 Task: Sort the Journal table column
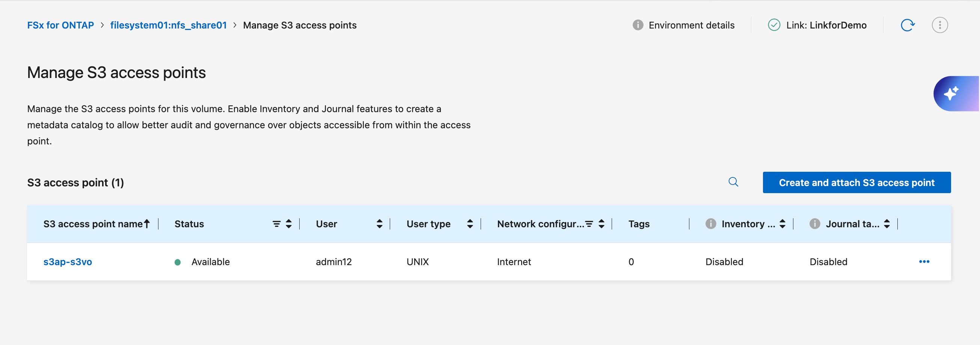coord(887,224)
